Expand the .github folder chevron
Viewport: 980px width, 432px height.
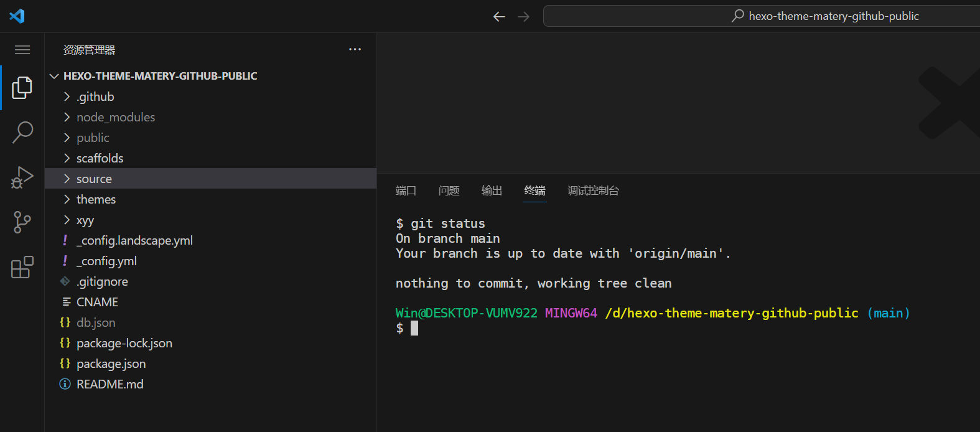67,96
